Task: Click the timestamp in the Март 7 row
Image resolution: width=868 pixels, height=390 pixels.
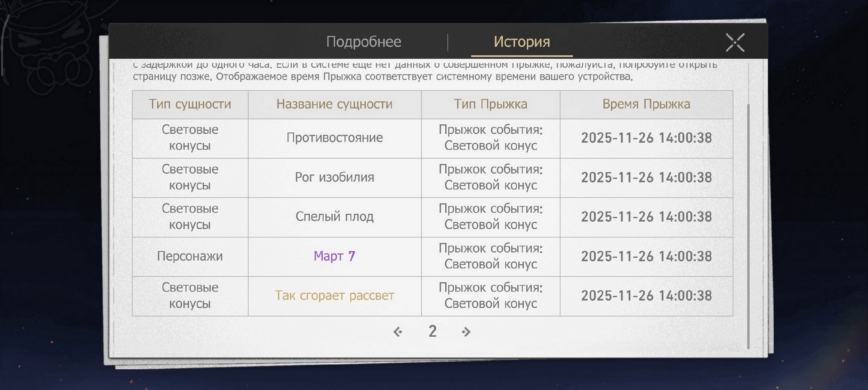Action: pos(646,256)
